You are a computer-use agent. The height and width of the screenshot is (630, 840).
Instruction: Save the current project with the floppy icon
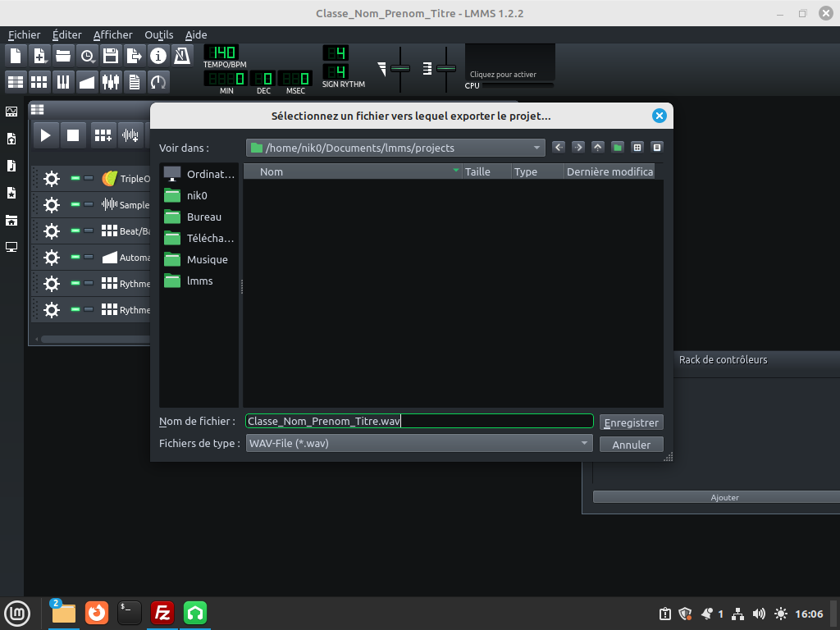point(111,56)
